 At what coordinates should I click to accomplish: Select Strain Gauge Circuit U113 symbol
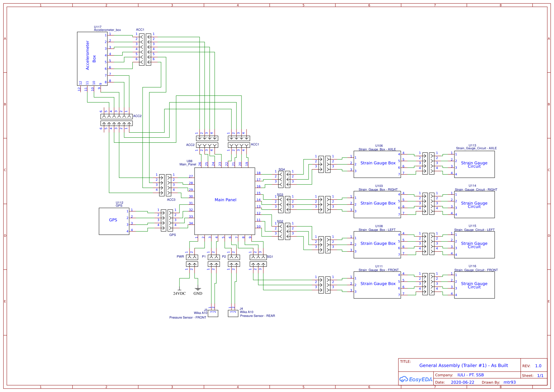click(474, 164)
